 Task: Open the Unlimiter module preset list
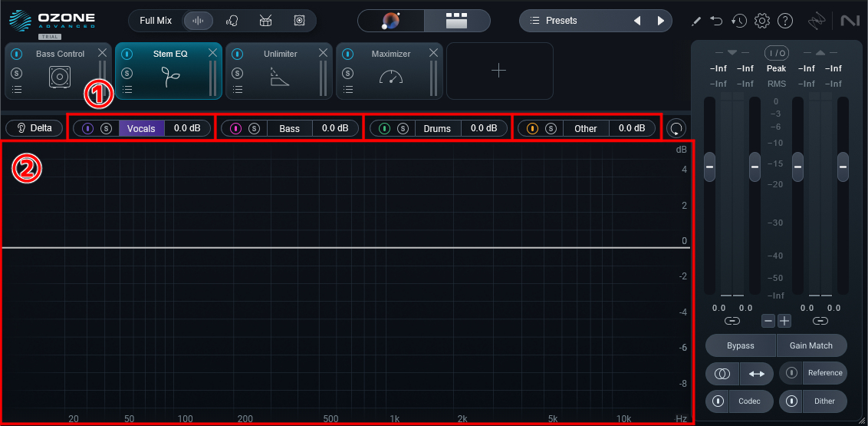[x=238, y=90]
